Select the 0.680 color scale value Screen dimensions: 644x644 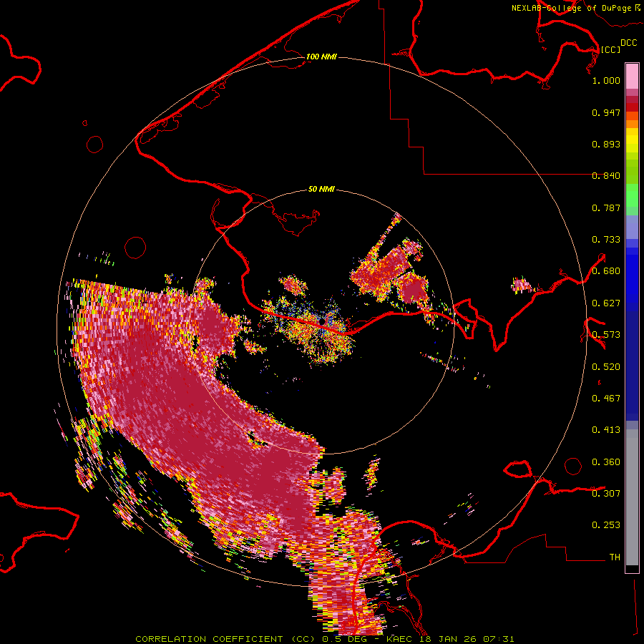606,271
